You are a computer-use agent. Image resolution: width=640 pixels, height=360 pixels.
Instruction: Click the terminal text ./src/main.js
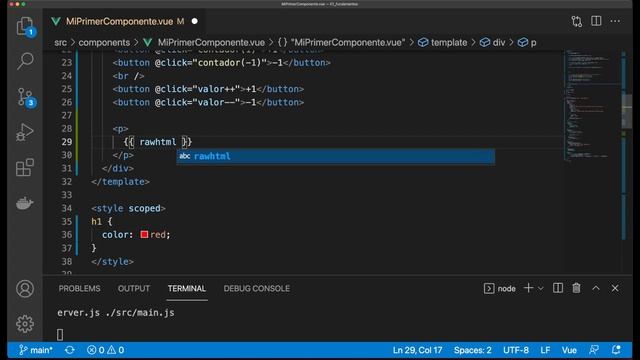[x=140, y=313]
